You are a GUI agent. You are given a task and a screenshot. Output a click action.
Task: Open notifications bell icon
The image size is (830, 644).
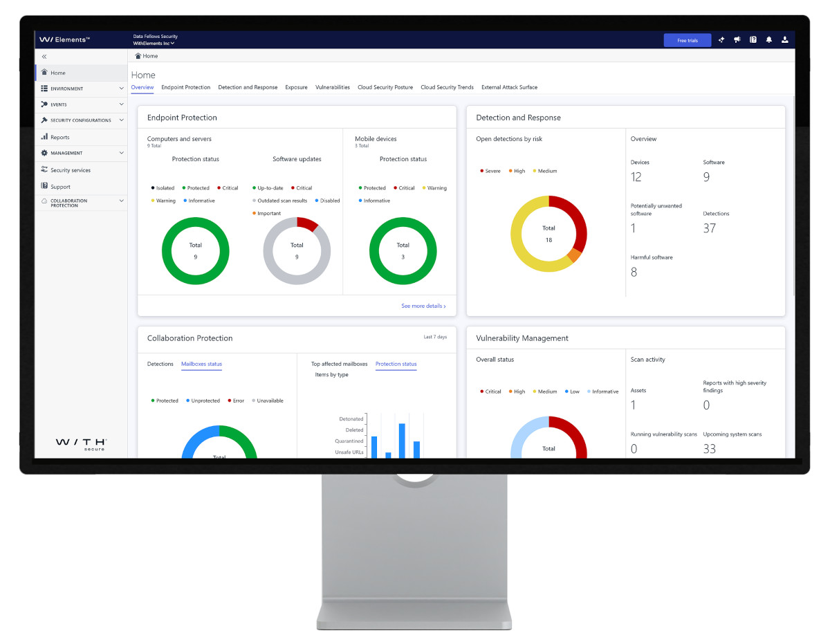(769, 40)
